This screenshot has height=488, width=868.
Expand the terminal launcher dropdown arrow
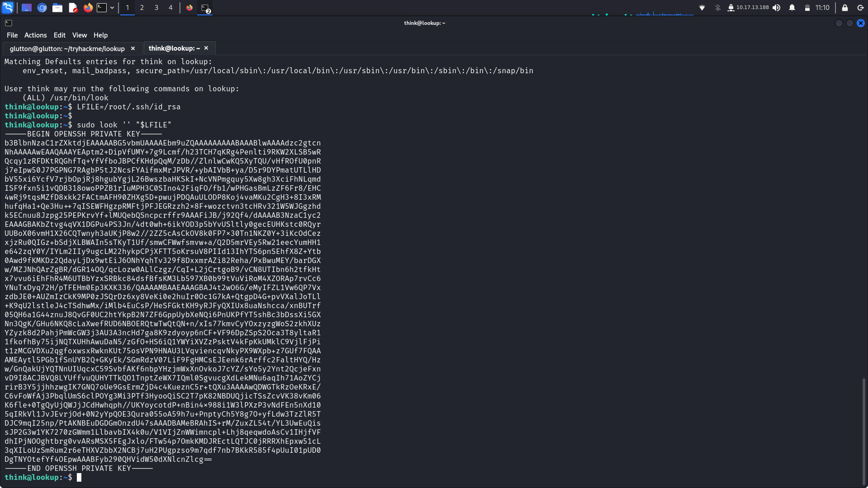point(111,7)
